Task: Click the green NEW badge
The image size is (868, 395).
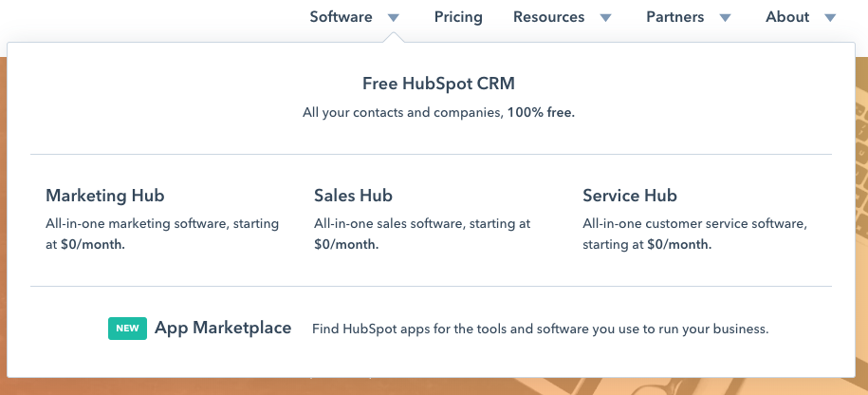Action: (127, 329)
